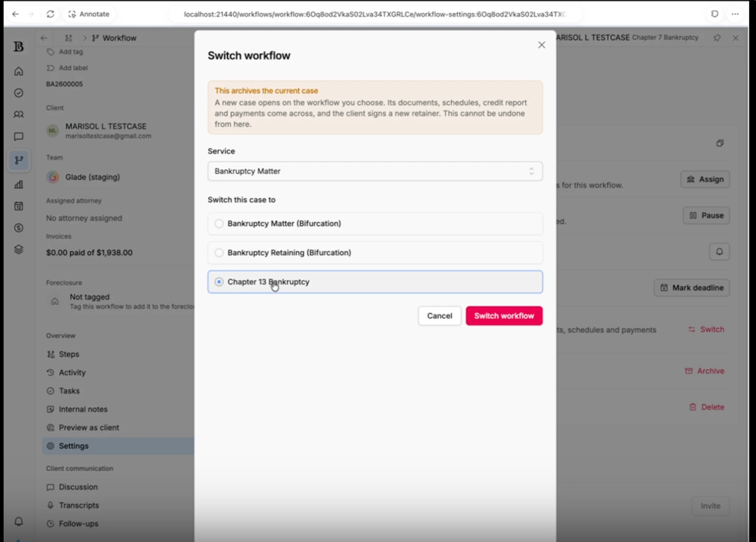Select Bankruptcy Retaining (Bifurcation) radio option

pos(375,253)
